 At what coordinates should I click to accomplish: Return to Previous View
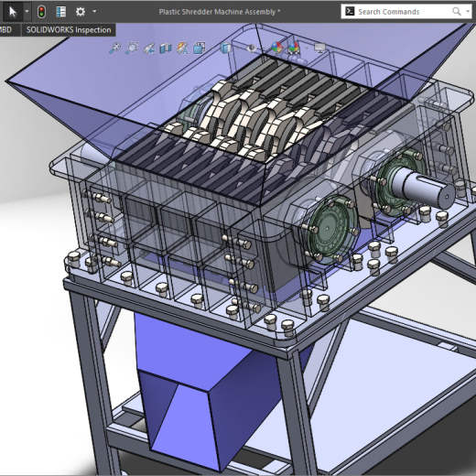[x=149, y=49]
